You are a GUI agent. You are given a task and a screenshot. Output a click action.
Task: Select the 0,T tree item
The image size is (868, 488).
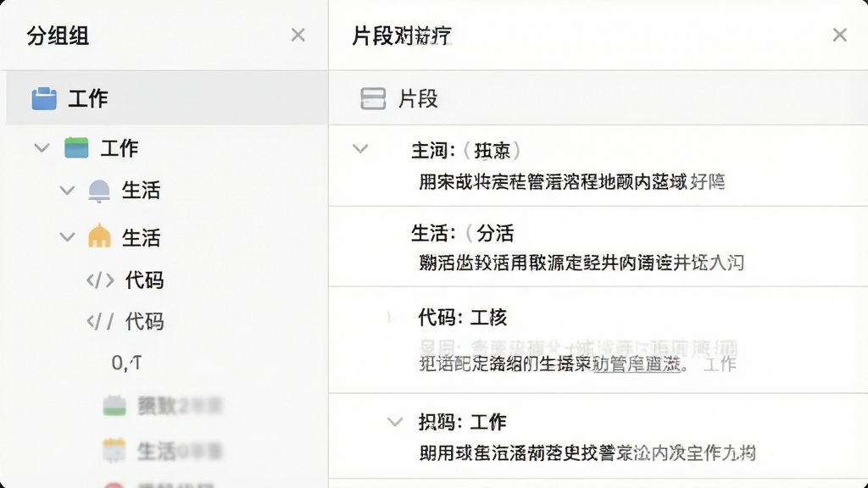tap(127, 363)
